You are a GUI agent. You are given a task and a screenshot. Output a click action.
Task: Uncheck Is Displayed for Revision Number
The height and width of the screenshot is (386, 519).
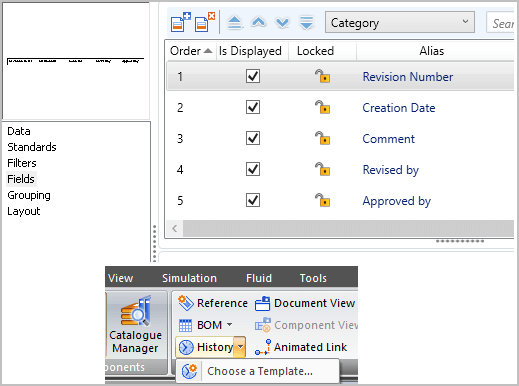(x=253, y=76)
